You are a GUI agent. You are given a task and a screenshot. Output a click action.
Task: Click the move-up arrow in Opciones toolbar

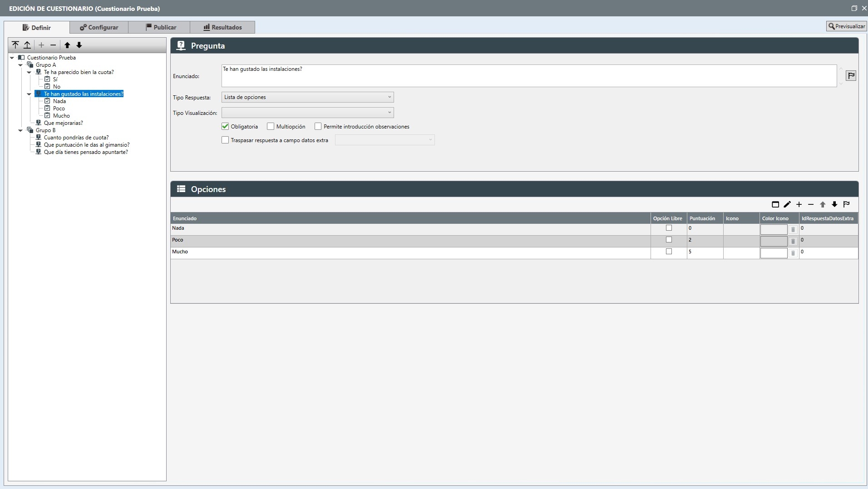(823, 204)
